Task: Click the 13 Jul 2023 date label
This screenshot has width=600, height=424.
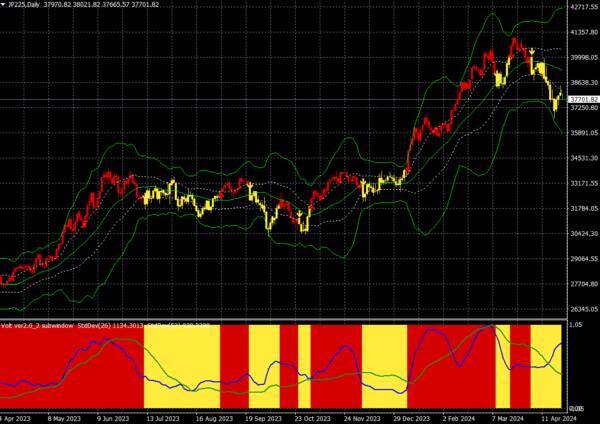Action: tap(163, 419)
